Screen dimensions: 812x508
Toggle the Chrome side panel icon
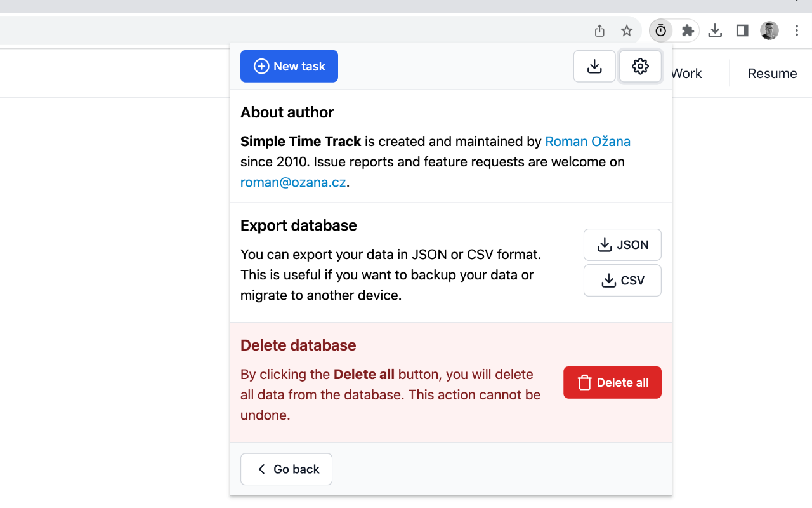[742, 30]
